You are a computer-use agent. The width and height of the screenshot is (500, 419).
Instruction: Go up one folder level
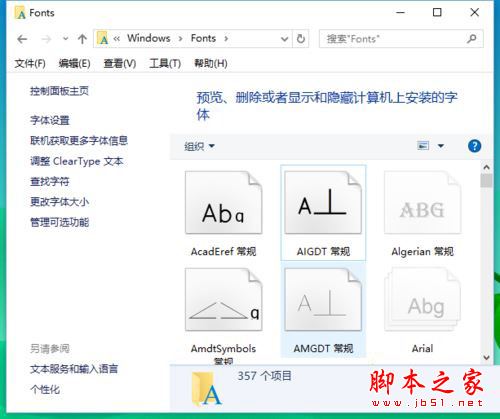point(82,39)
